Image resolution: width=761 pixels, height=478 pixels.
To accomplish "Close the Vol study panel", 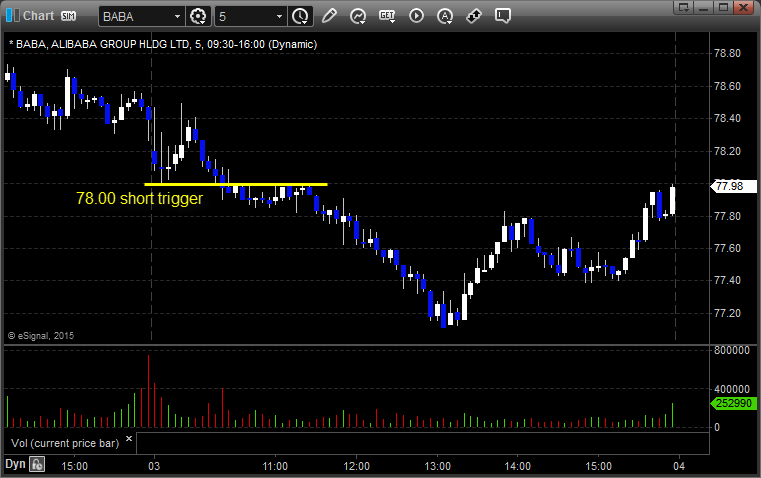I will click(x=129, y=438).
